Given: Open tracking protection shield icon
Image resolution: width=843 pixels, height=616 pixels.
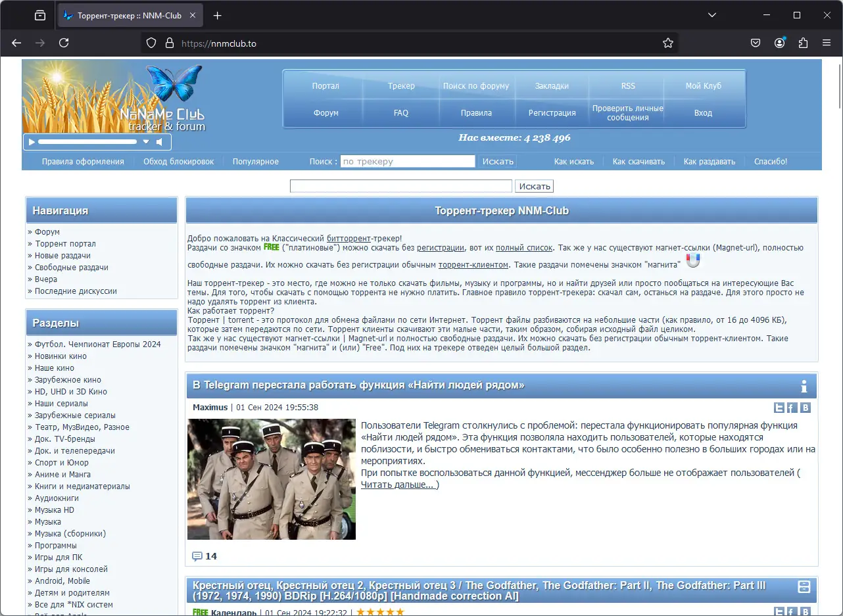Looking at the screenshot, I should [x=151, y=43].
